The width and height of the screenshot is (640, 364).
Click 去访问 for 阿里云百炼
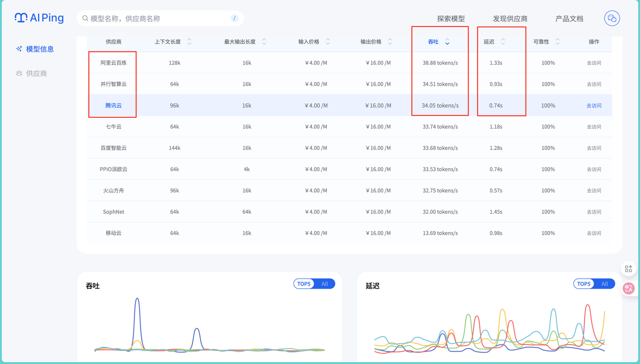click(x=594, y=63)
